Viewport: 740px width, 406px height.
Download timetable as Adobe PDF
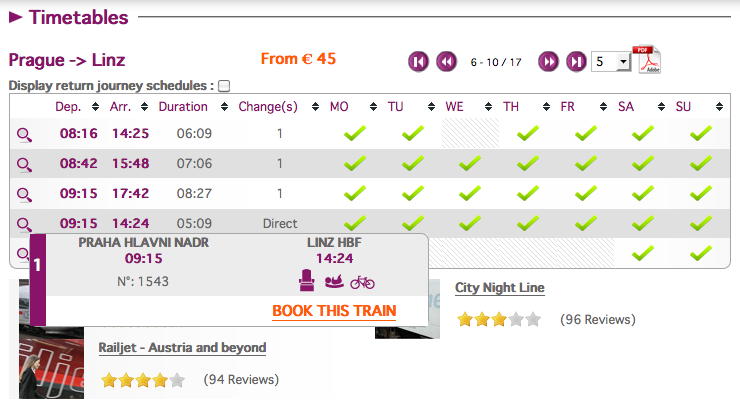tap(648, 60)
